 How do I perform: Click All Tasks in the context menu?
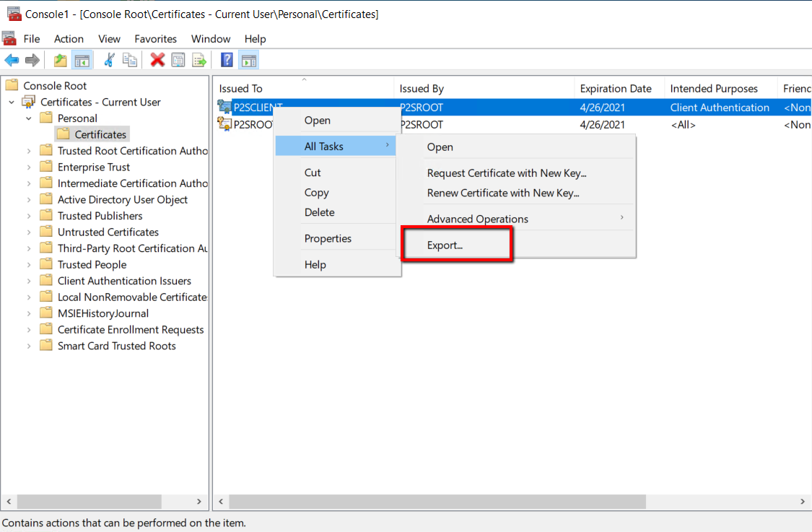[x=336, y=146]
